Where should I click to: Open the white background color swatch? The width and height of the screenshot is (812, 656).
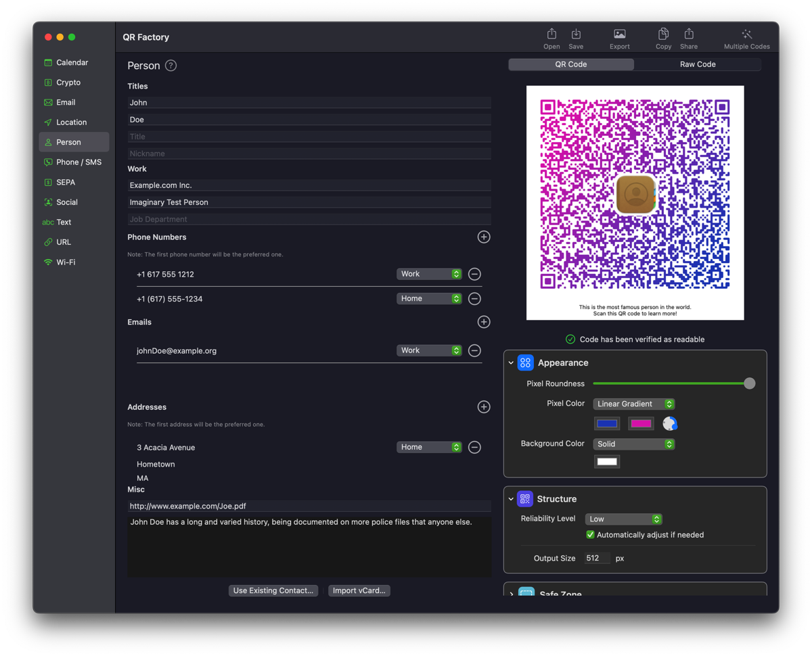[x=607, y=462]
